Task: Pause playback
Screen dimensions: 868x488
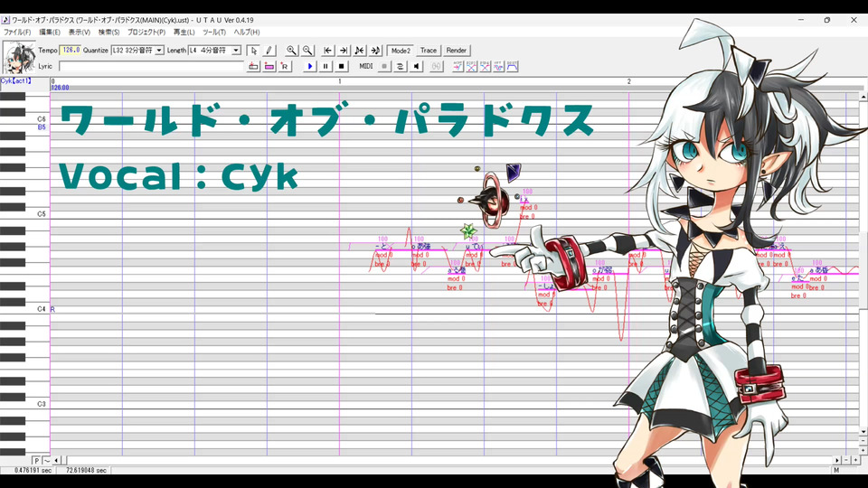Action: point(325,66)
